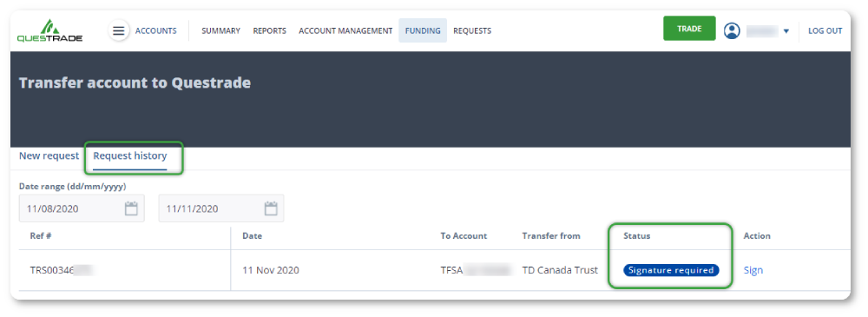This screenshot has width=868, height=317.
Task: Click the Signature required status badge
Action: tap(671, 270)
